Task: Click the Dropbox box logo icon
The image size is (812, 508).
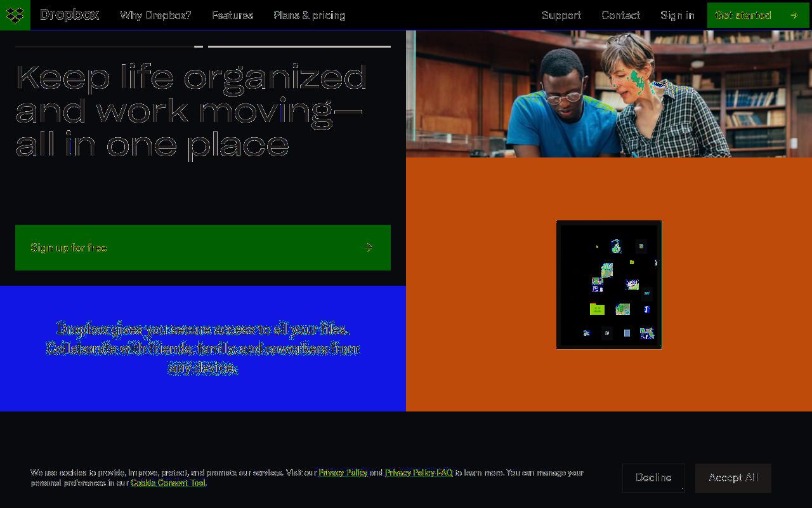Action: [x=15, y=15]
